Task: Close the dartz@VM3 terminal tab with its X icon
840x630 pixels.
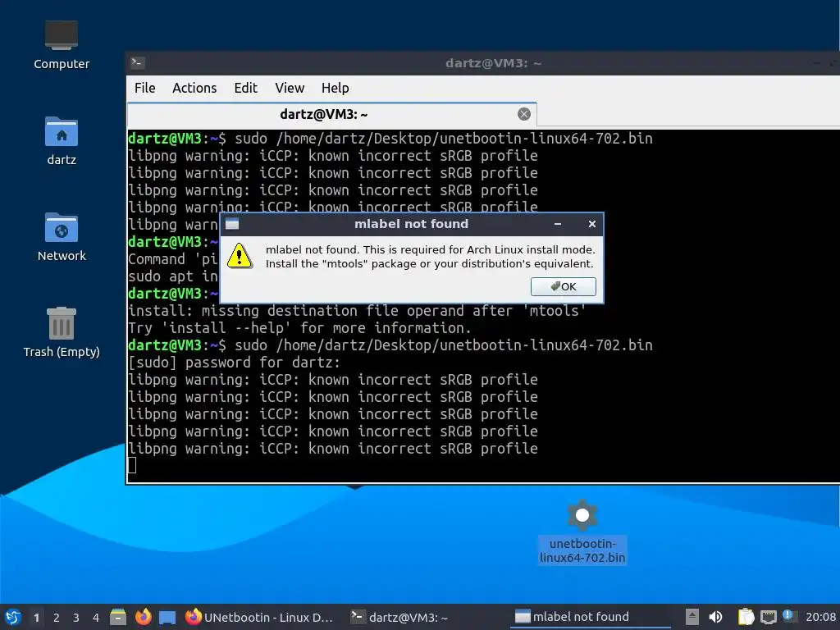Action: (524, 114)
